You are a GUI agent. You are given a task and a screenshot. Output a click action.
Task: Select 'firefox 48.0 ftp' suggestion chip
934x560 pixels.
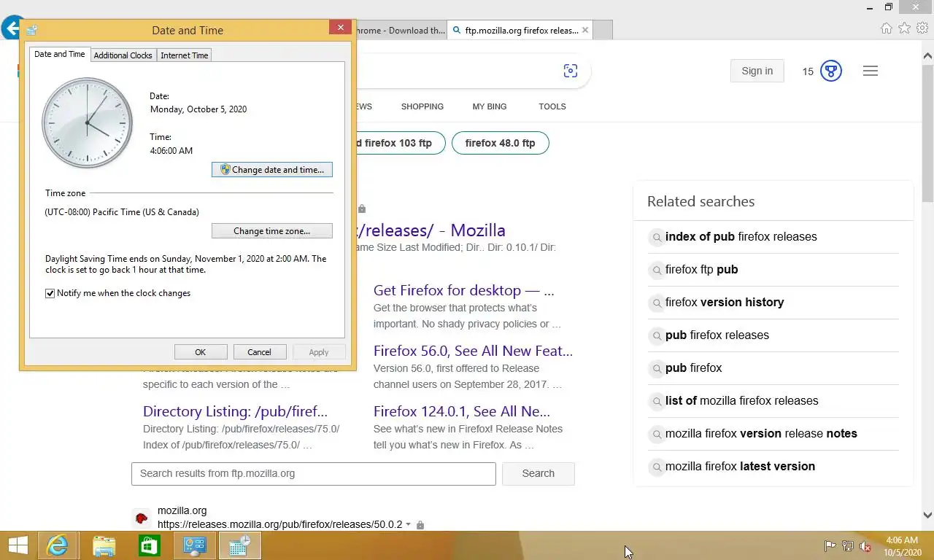[501, 143]
